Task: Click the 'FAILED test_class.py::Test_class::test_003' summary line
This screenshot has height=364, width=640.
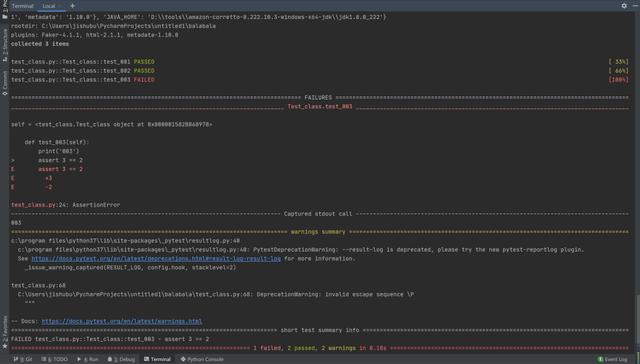Action: pyautogui.click(x=110, y=340)
